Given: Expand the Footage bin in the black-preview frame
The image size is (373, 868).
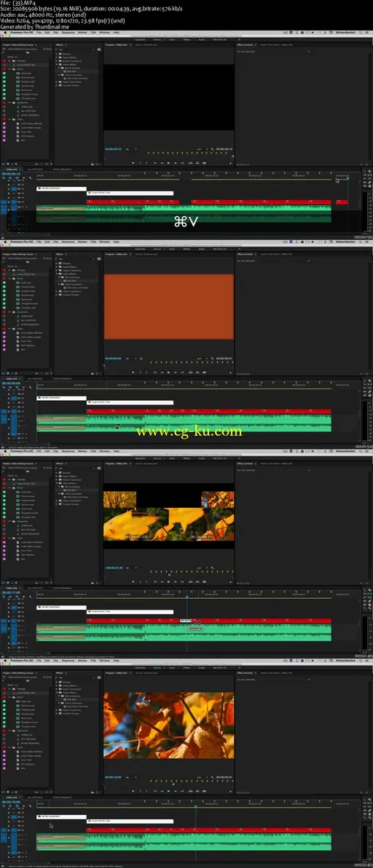Looking at the screenshot, I should 9,61.
